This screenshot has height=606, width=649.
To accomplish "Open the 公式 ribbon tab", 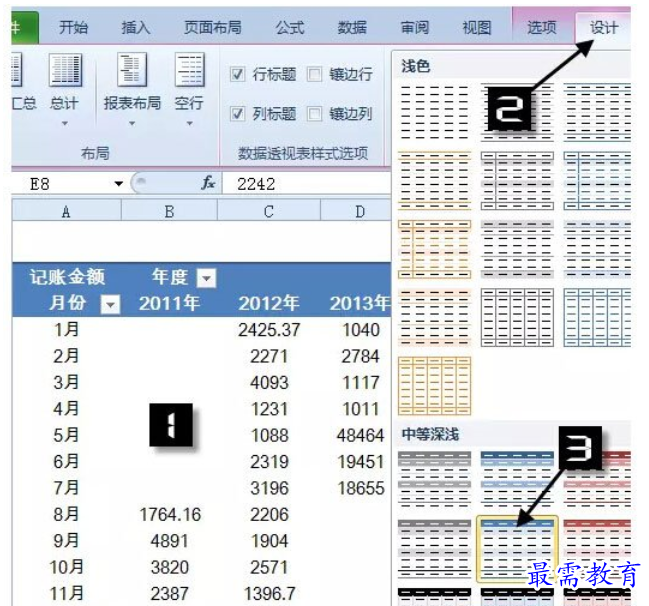I will pos(290,28).
